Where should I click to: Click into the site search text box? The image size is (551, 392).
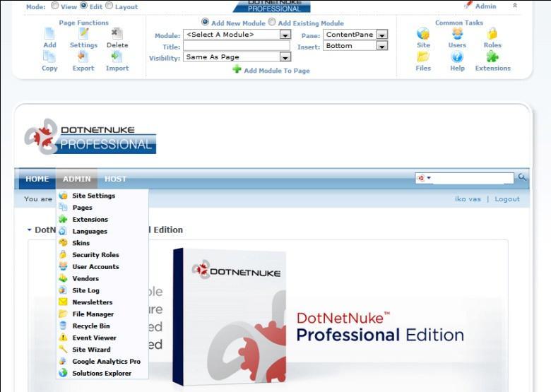(473, 178)
